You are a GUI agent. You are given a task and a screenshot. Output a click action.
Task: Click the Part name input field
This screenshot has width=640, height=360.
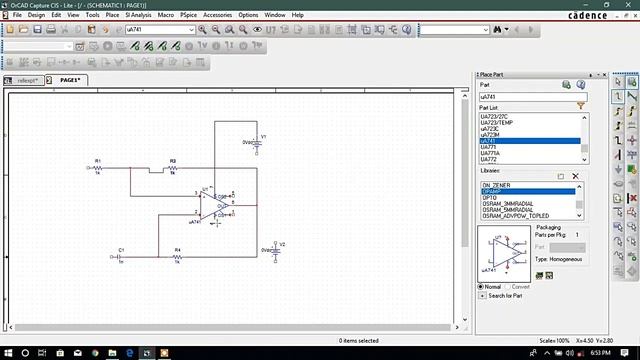point(533,97)
